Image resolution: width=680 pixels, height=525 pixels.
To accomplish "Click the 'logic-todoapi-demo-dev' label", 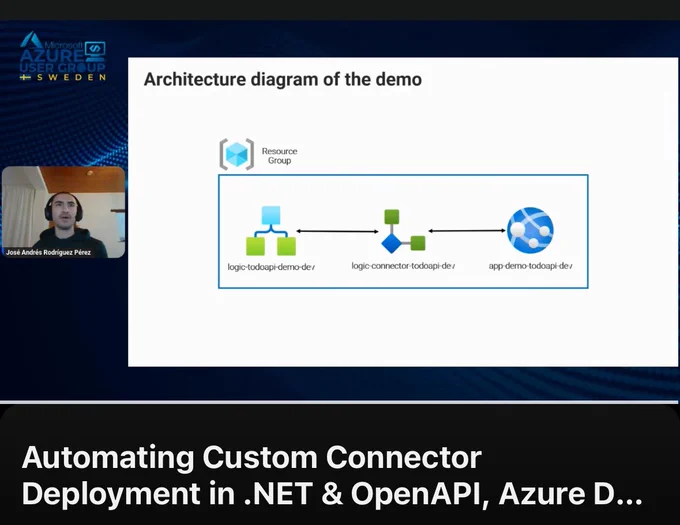I will coord(271,267).
